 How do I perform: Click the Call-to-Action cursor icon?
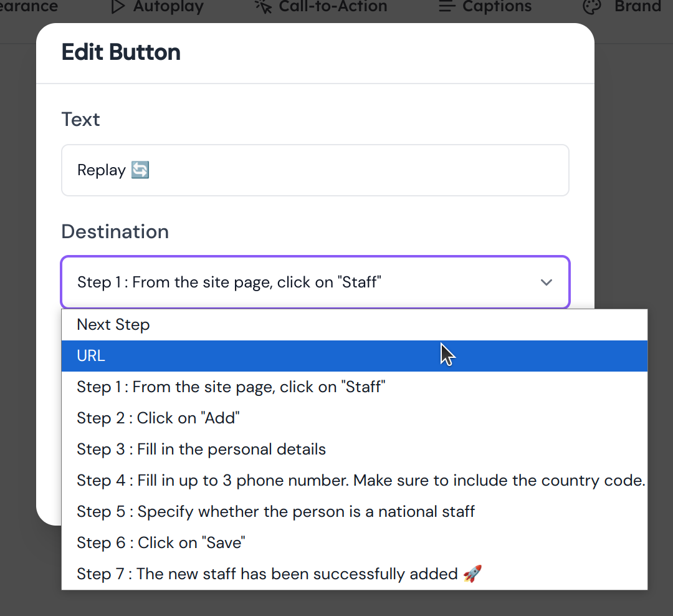[264, 7]
